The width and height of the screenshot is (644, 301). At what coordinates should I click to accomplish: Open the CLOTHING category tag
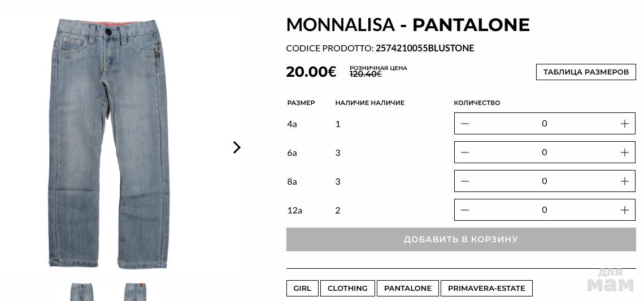click(x=347, y=288)
